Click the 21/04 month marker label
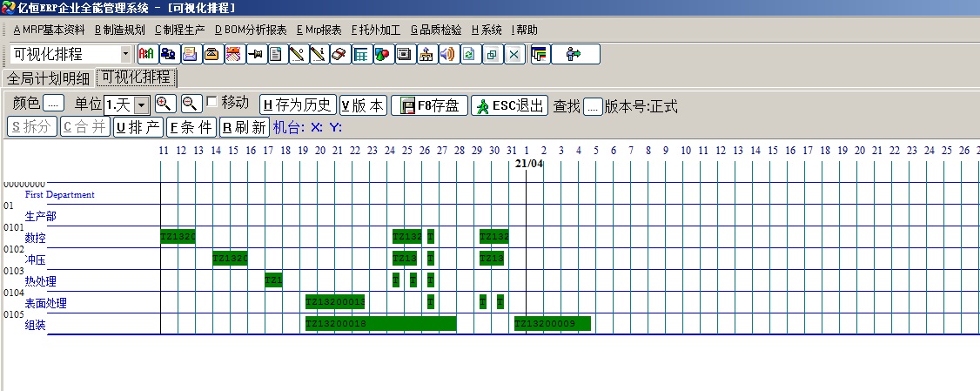The height and width of the screenshot is (391, 980). (529, 164)
